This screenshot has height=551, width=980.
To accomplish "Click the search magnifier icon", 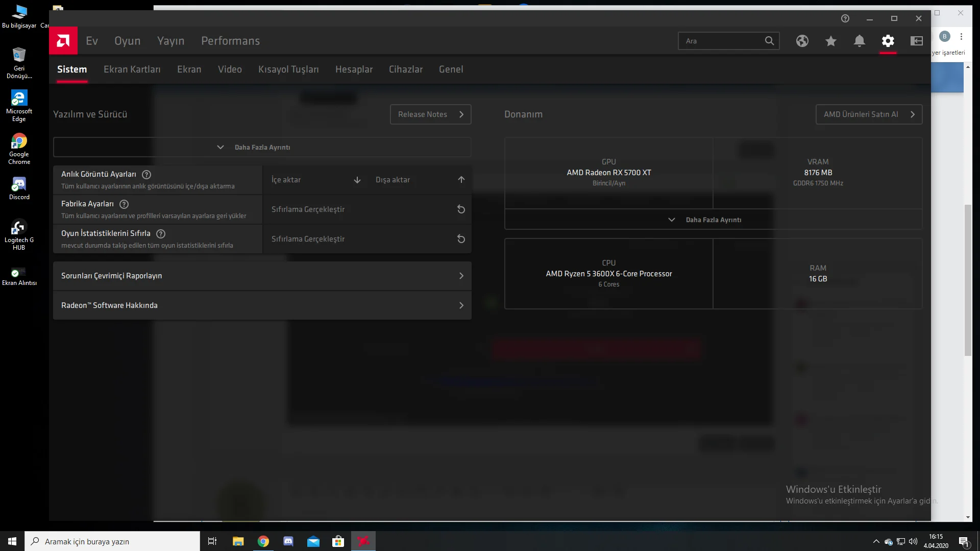I will tap(769, 41).
